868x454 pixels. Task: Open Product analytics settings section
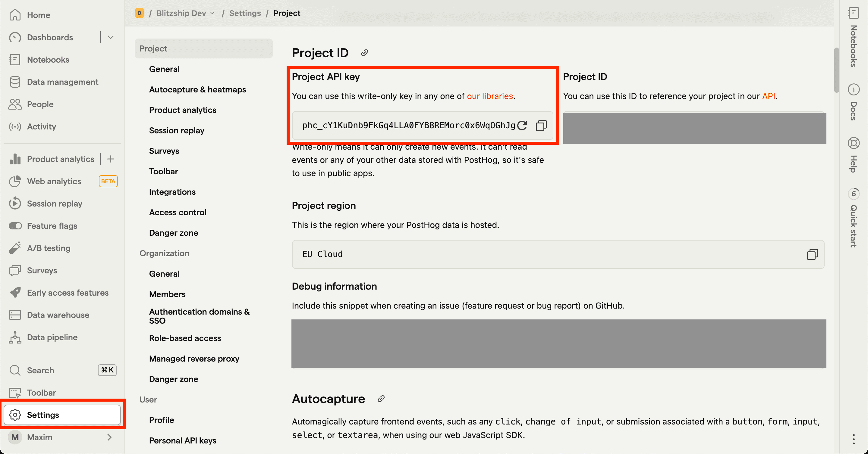point(183,110)
